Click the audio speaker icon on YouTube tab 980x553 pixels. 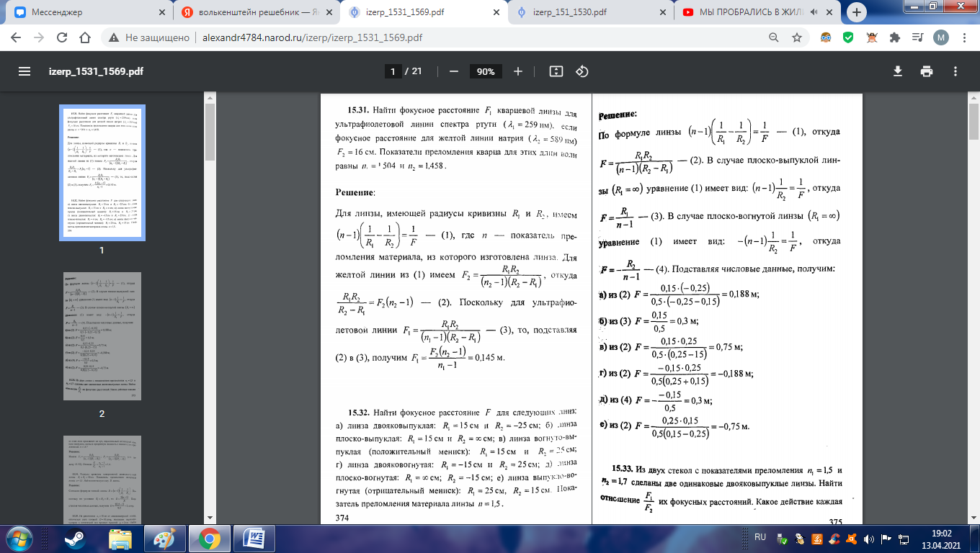[x=814, y=12]
